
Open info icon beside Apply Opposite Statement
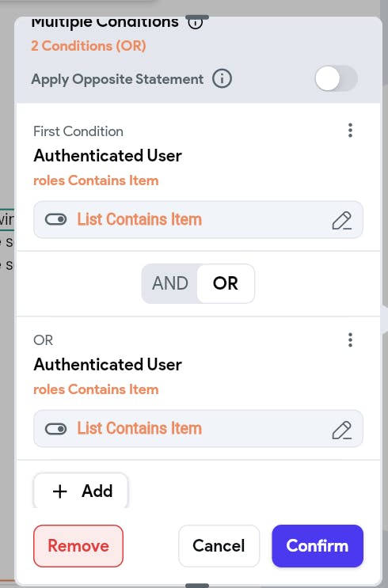click(x=223, y=79)
